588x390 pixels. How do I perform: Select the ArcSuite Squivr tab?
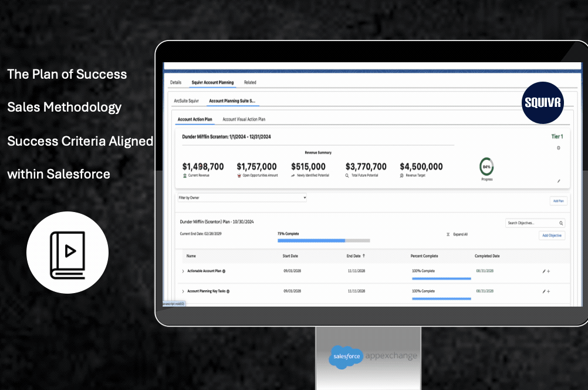pyautogui.click(x=186, y=101)
